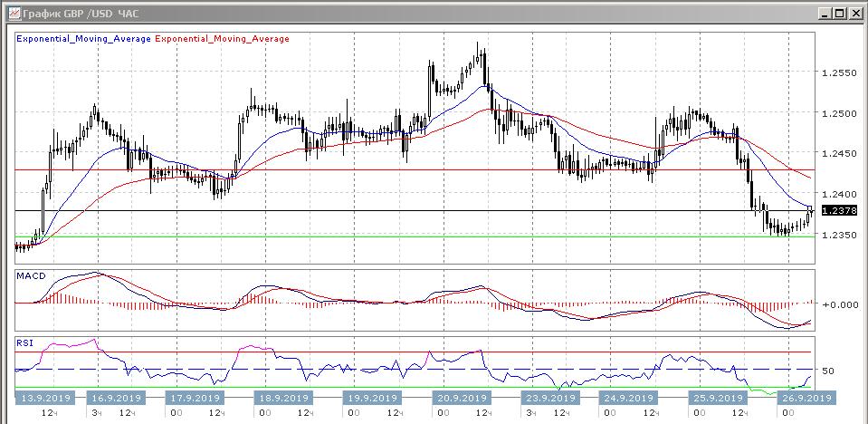Click the RSI indicator panel label
Viewport: 868px width, 424px height.
pos(24,343)
